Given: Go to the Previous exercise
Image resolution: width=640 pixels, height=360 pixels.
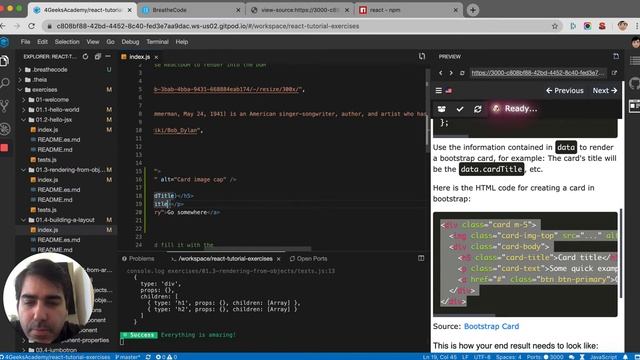Looking at the screenshot, I should point(564,91).
